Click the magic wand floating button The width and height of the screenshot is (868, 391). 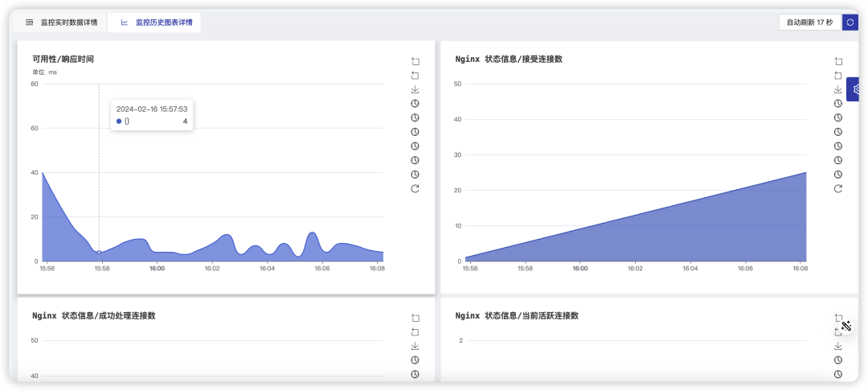pyautogui.click(x=845, y=326)
